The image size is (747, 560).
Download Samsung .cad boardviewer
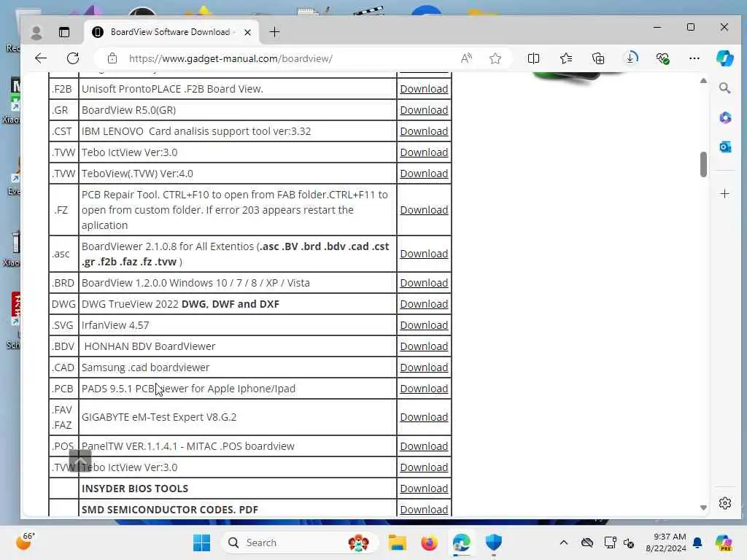[x=424, y=367]
